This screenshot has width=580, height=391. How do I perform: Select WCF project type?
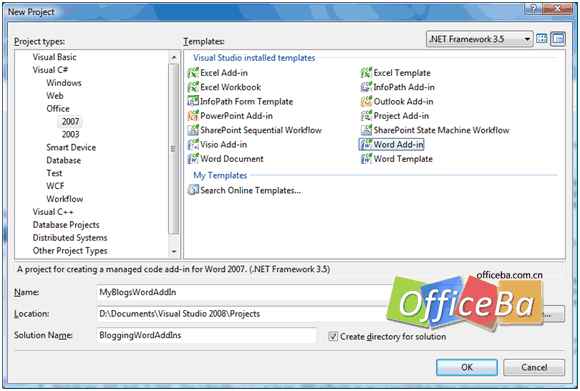click(55, 186)
